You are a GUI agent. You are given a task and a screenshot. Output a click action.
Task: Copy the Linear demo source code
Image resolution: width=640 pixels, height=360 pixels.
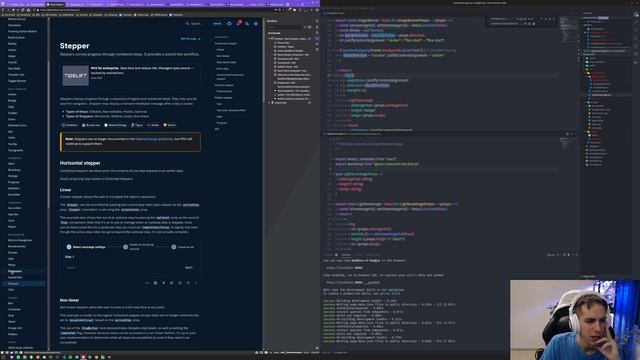(172, 283)
